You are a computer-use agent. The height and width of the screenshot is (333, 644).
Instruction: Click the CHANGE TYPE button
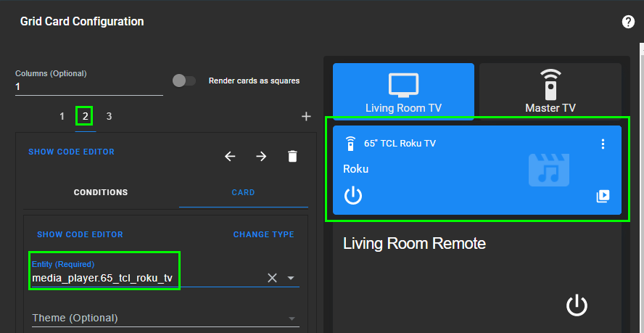pyautogui.click(x=264, y=234)
